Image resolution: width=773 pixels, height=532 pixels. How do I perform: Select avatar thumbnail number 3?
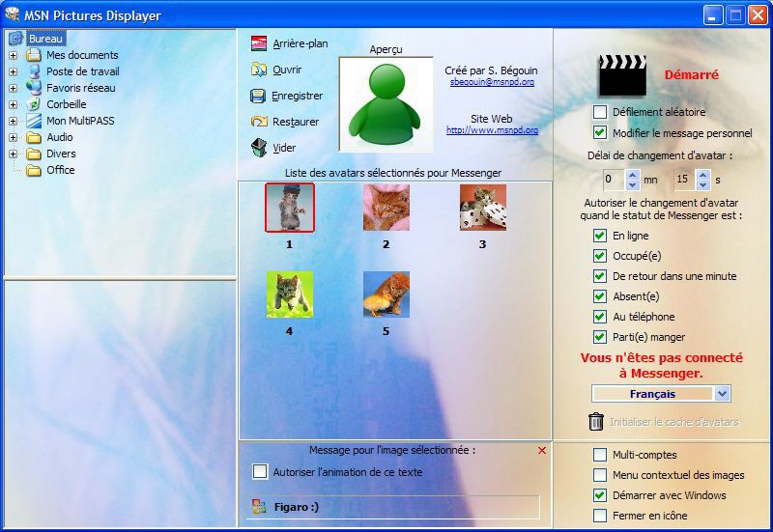[x=482, y=208]
